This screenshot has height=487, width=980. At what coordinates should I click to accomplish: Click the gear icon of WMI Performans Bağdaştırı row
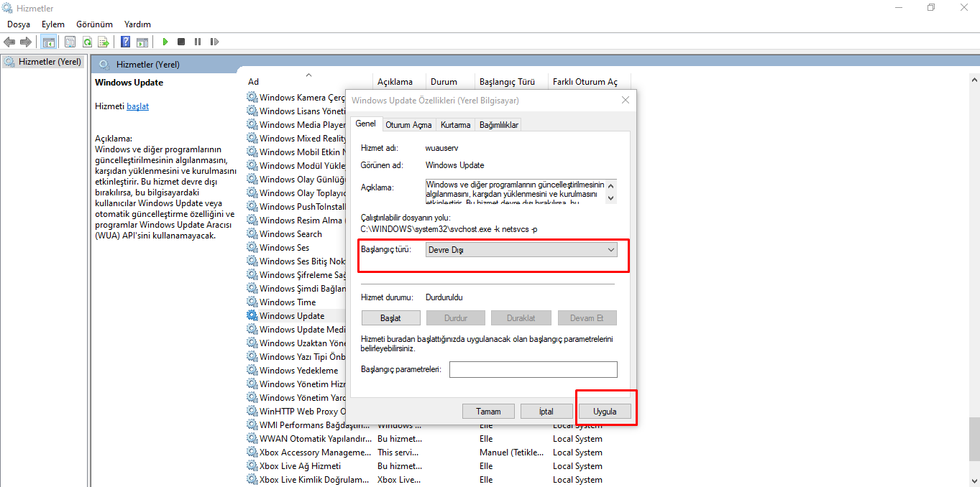252,425
